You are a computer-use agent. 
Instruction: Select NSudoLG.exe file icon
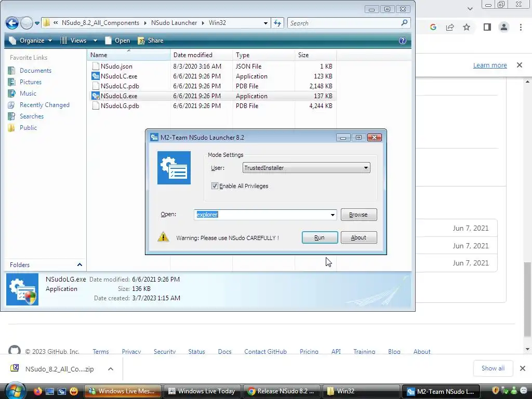96,96
